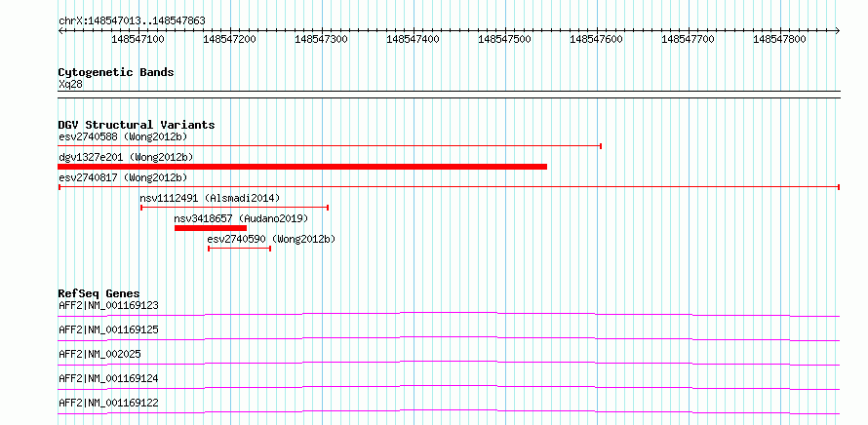Image resolution: width=868 pixels, height=425 pixels.
Task: Click the magenta AFF2|NM_001169124 transcript line
Action: click(449, 387)
